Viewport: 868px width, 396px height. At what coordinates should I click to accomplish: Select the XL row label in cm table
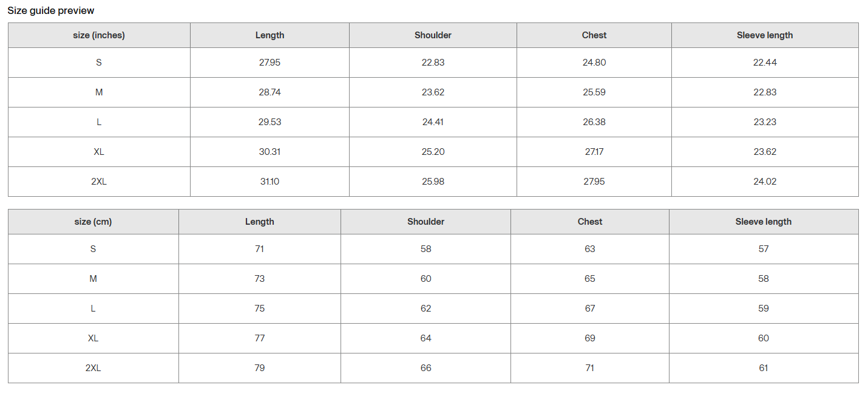coord(93,338)
